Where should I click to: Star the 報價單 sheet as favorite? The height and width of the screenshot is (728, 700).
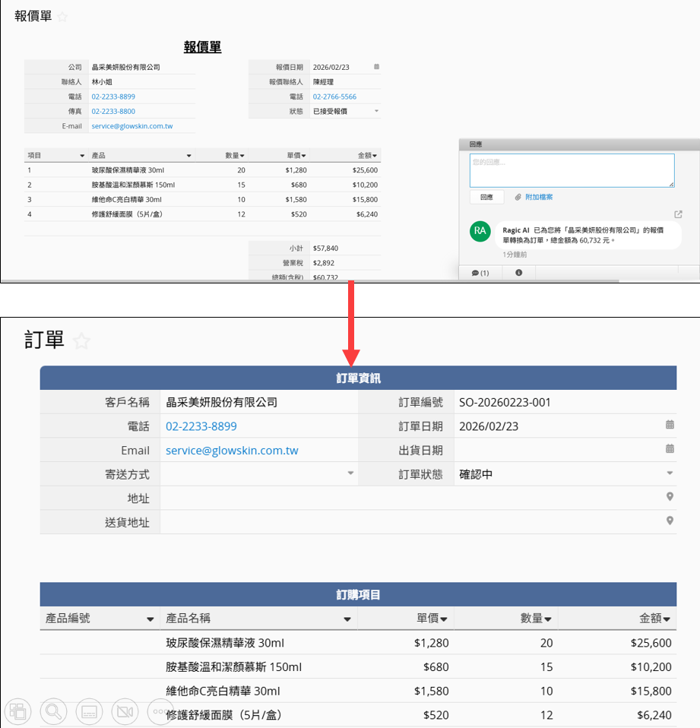click(x=62, y=17)
